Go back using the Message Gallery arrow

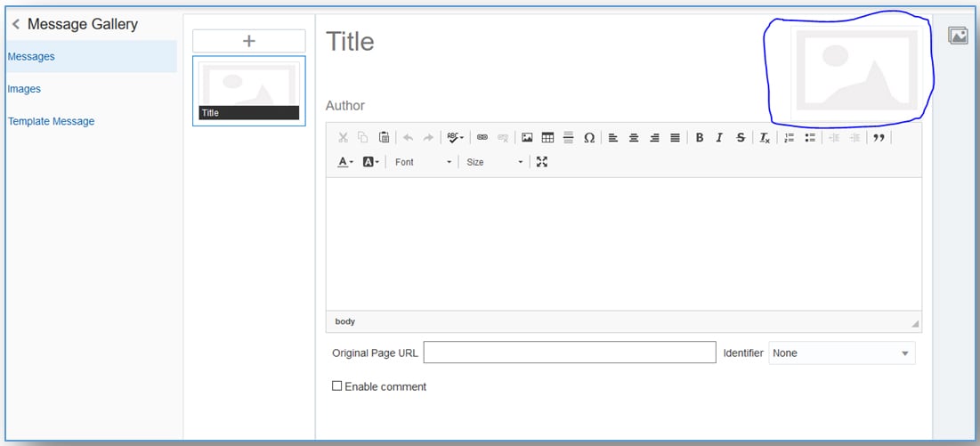pos(16,24)
